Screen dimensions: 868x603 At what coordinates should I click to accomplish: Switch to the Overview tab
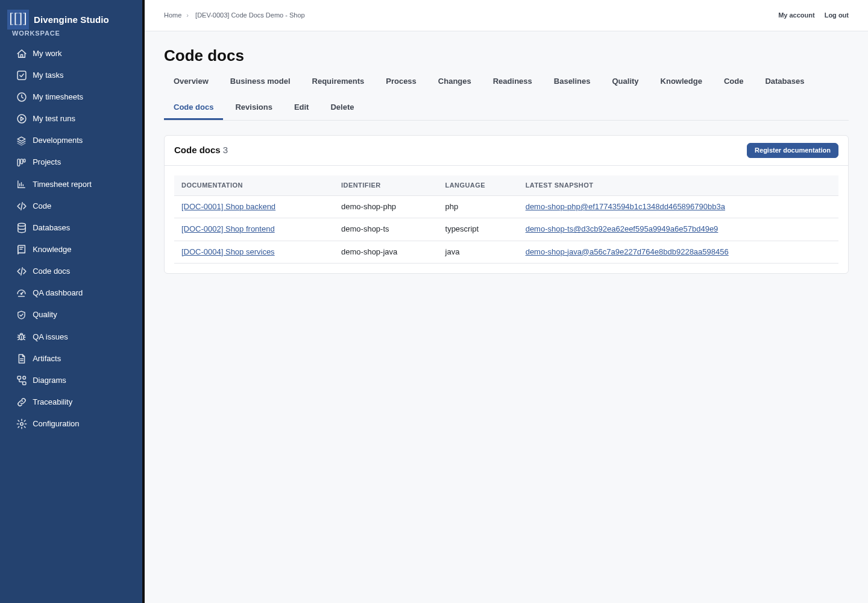point(191,81)
